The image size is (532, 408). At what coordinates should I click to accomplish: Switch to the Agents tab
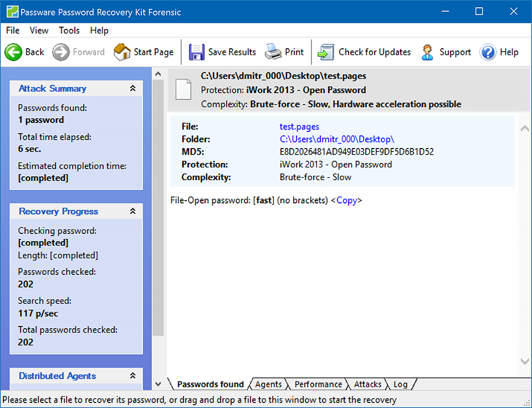point(268,384)
